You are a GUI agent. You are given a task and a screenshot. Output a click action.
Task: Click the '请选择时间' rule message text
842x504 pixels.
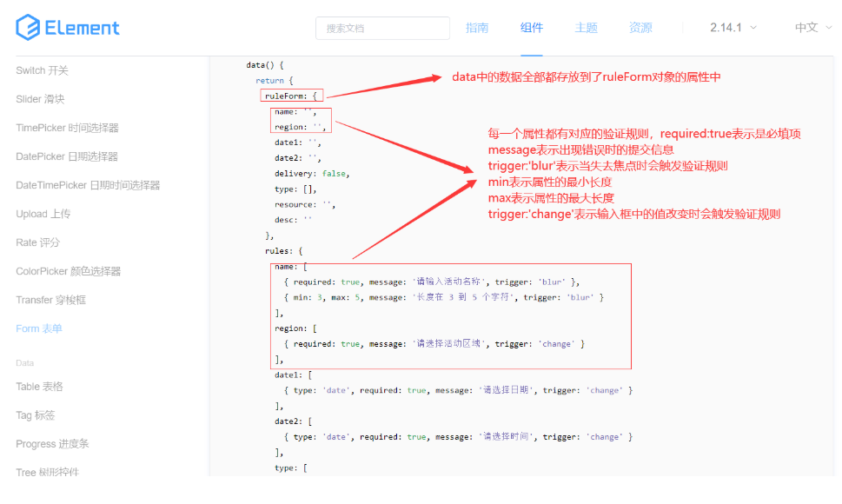pyautogui.click(x=507, y=437)
